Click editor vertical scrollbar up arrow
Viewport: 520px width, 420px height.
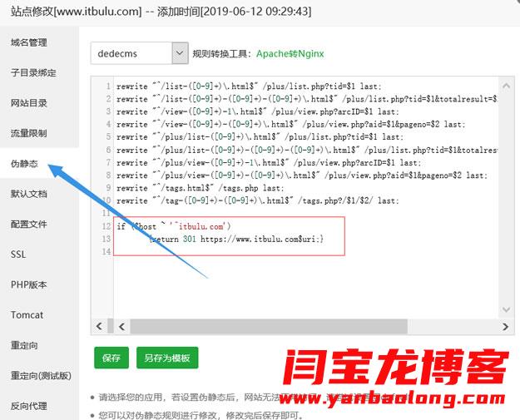(506, 86)
